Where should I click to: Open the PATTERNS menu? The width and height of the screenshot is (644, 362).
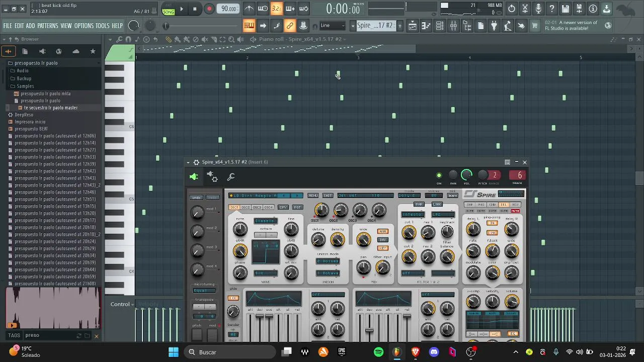(48, 26)
